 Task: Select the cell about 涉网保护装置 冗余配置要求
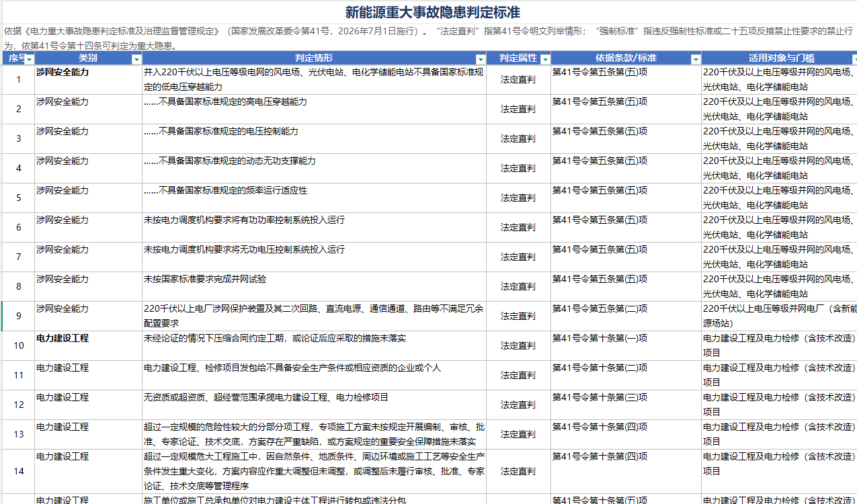point(314,317)
